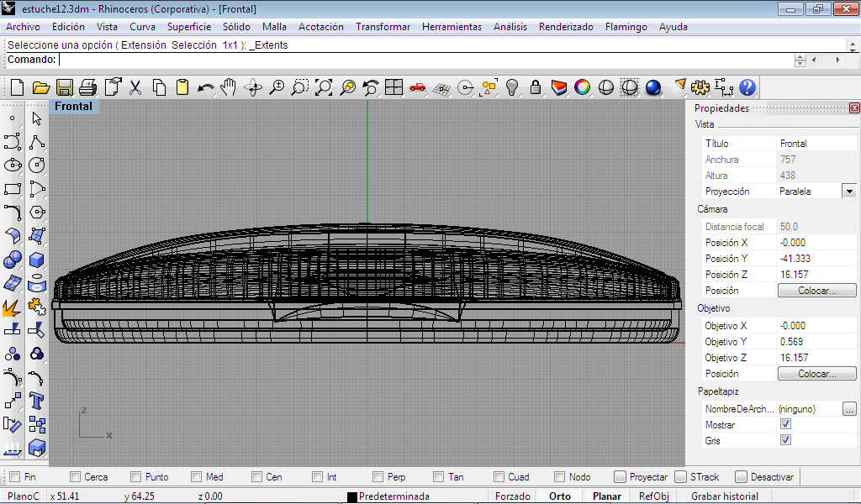Screen dimensions: 861x504
Task: Click the Print icon in toolbar
Action: (88, 87)
